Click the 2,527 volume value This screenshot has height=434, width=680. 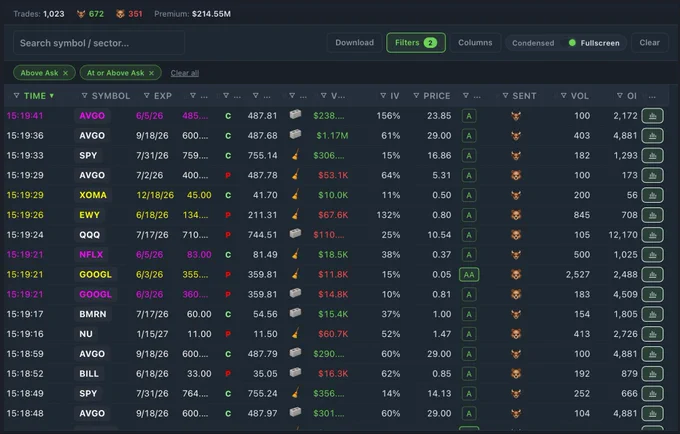tap(578, 274)
